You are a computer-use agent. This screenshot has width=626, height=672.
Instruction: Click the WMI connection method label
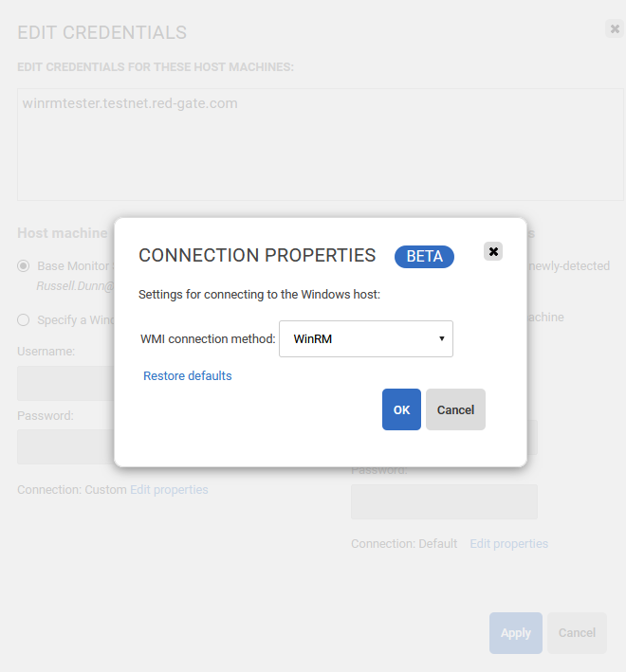coord(207,338)
